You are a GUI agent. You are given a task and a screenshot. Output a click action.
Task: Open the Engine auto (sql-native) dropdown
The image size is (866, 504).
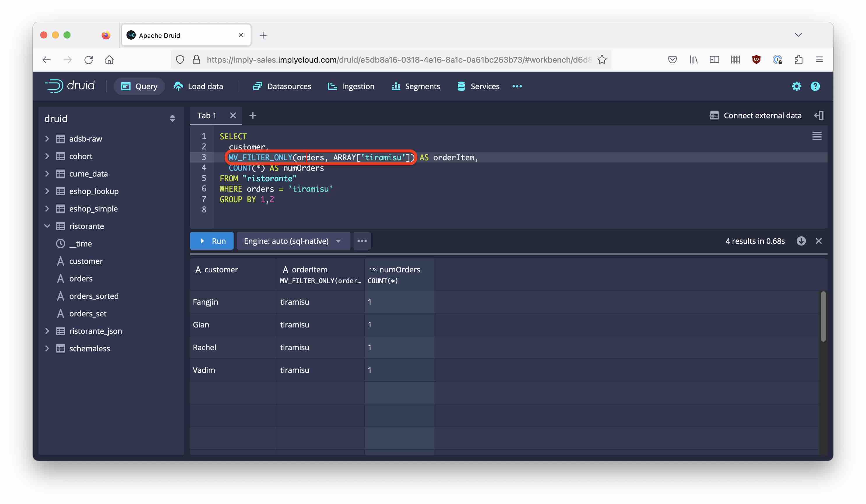point(293,241)
